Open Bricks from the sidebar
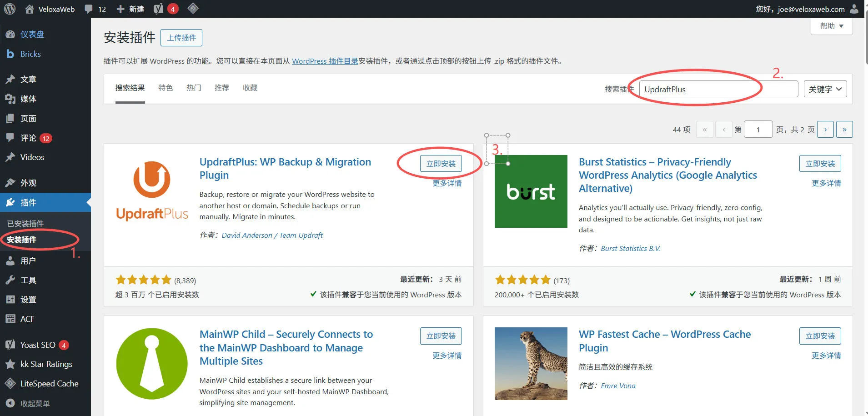Image resolution: width=868 pixels, height=416 pixels. point(30,54)
